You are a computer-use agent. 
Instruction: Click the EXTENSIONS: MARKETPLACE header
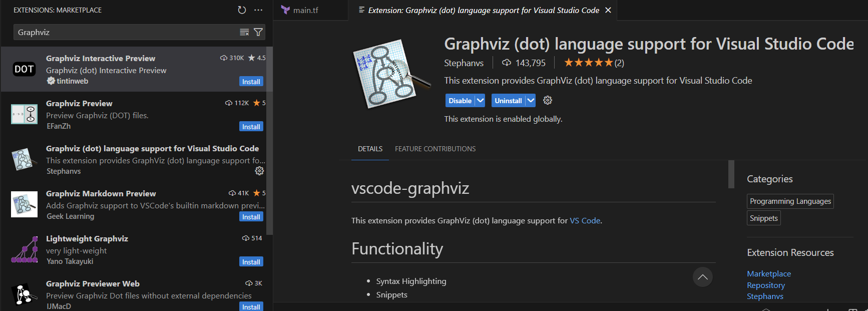pos(58,10)
